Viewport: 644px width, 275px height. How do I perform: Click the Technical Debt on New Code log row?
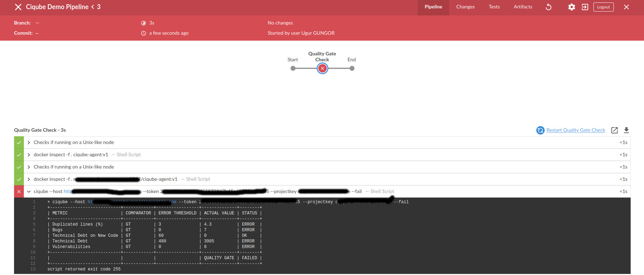(x=155, y=235)
